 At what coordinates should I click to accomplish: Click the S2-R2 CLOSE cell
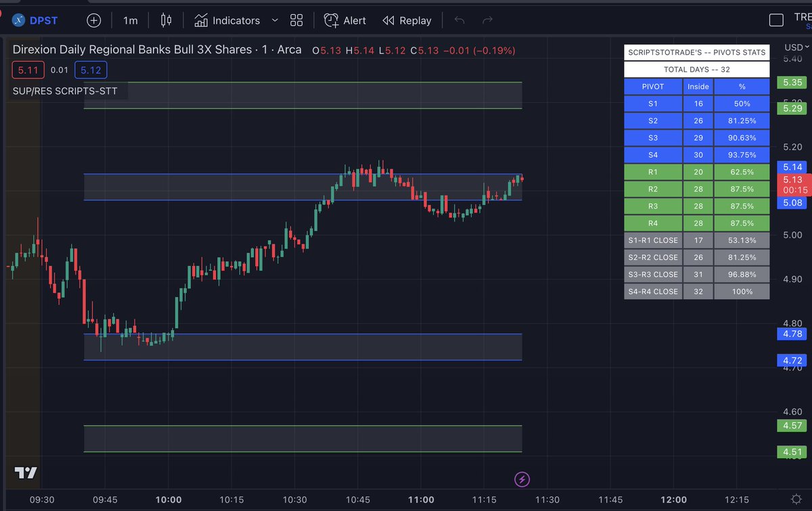click(653, 257)
